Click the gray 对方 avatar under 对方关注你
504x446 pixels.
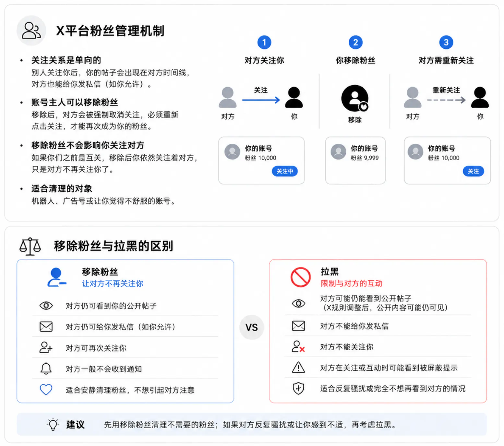point(228,97)
